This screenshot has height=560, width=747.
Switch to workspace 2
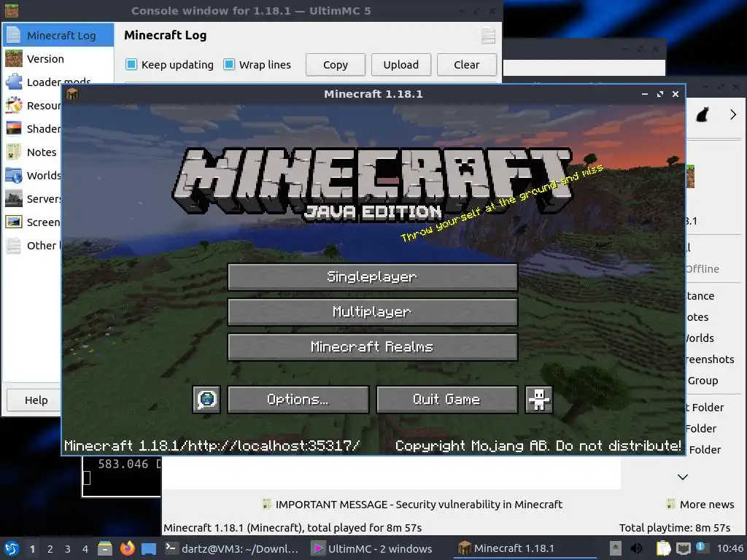click(x=50, y=549)
